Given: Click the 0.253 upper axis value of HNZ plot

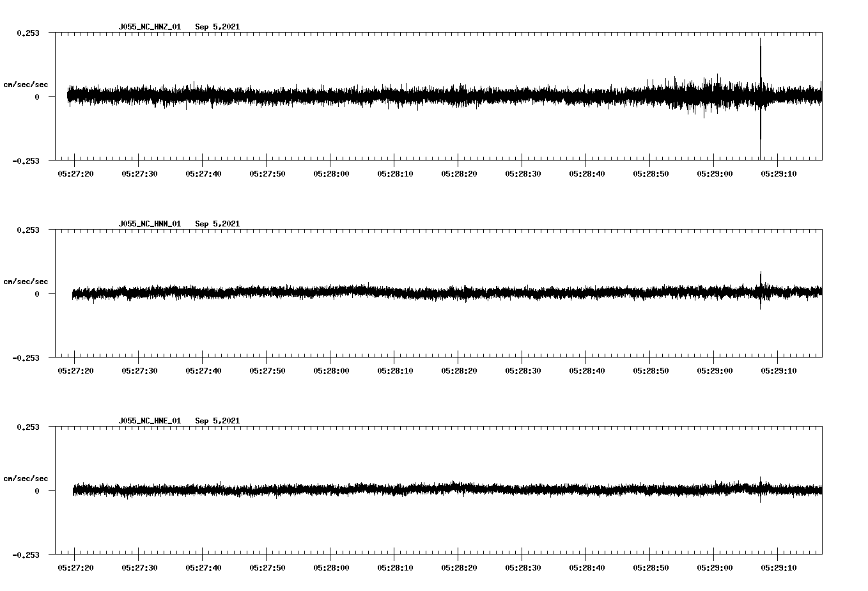Looking at the screenshot, I should [28, 33].
